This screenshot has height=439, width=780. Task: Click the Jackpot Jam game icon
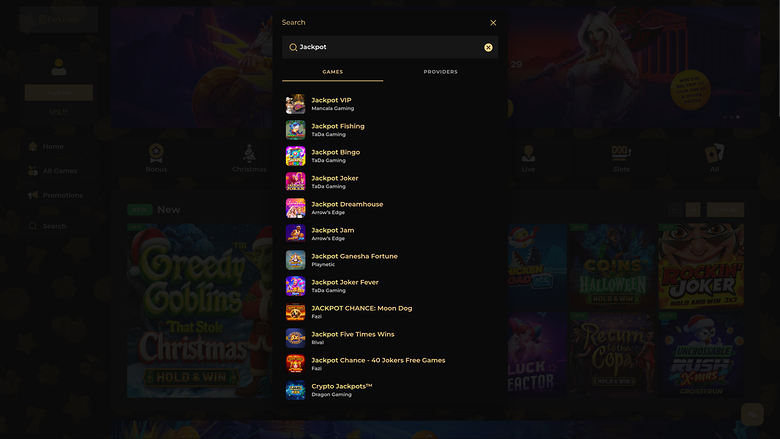pyautogui.click(x=295, y=234)
